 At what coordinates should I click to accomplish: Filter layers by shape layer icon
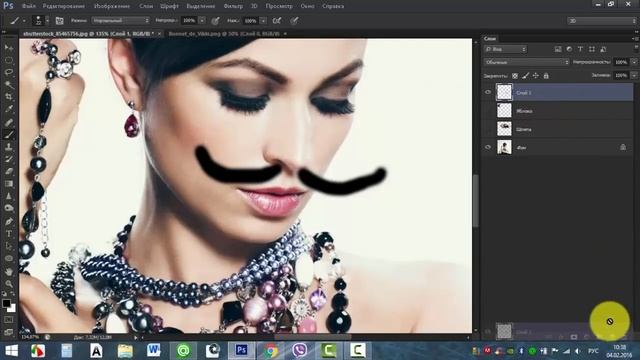[592, 49]
